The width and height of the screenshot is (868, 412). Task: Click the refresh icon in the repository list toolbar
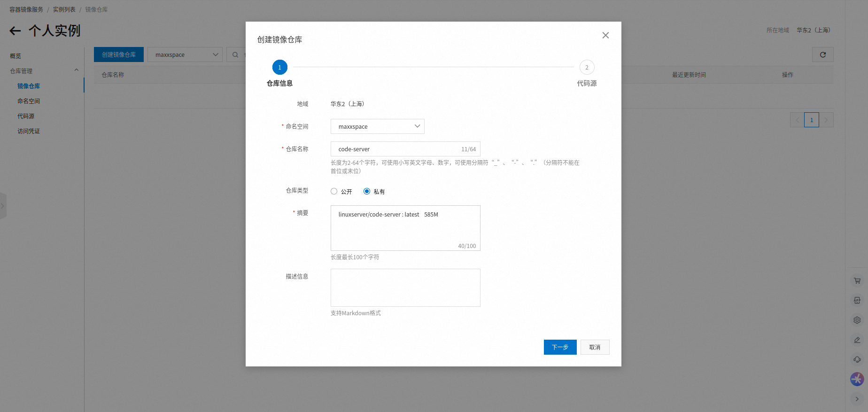[x=822, y=54]
